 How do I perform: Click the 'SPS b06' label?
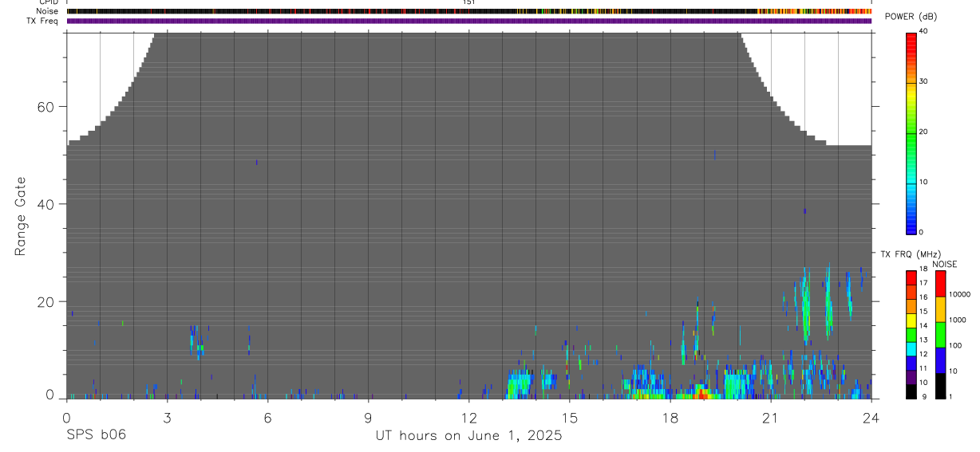(96, 435)
